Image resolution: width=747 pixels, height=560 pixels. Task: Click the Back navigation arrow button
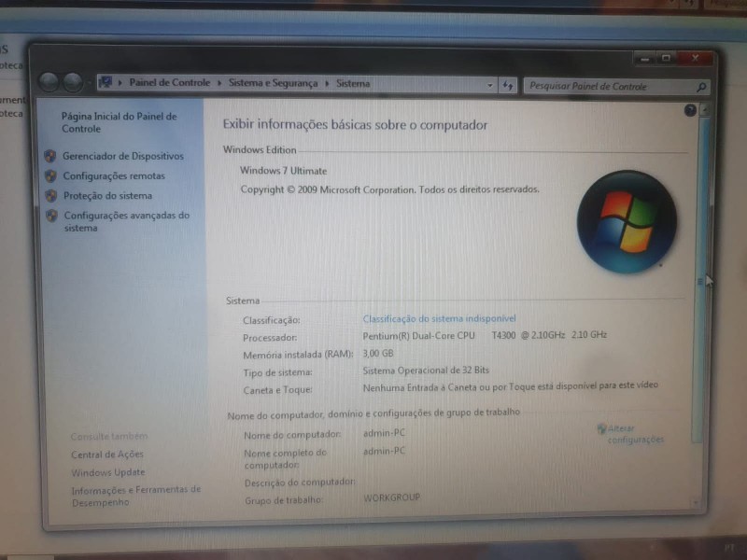tap(49, 82)
